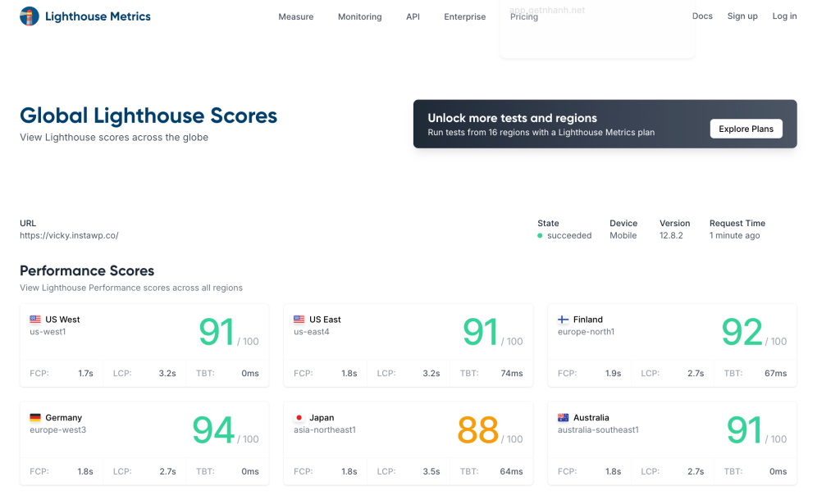Click the Sign up link
The width and height of the screenshot is (840, 504).
pos(742,16)
